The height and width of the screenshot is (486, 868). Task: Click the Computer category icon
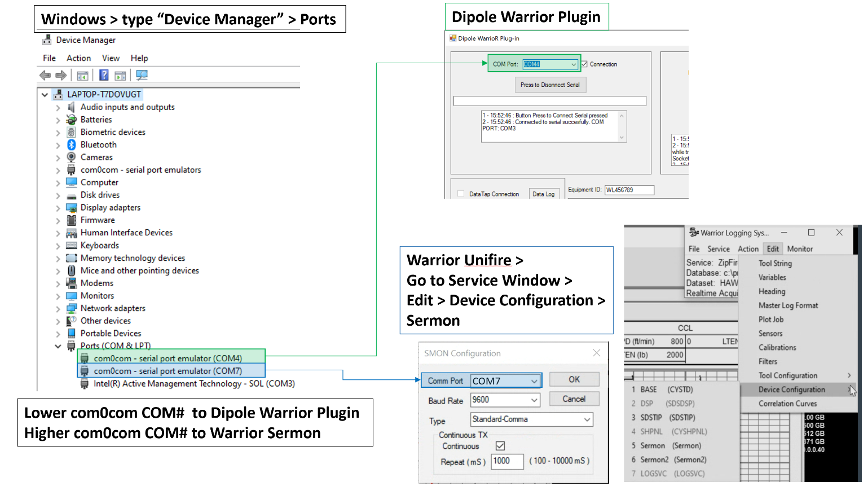[72, 182]
